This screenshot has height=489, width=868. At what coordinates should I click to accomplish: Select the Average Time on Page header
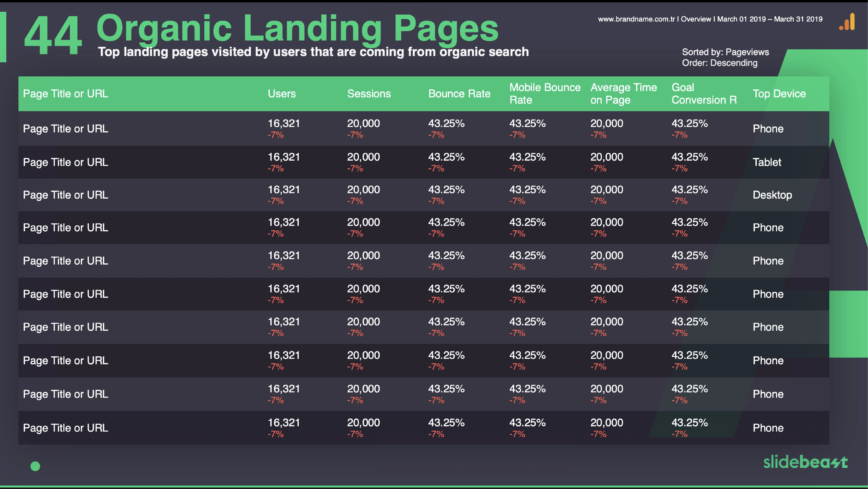pyautogui.click(x=624, y=94)
